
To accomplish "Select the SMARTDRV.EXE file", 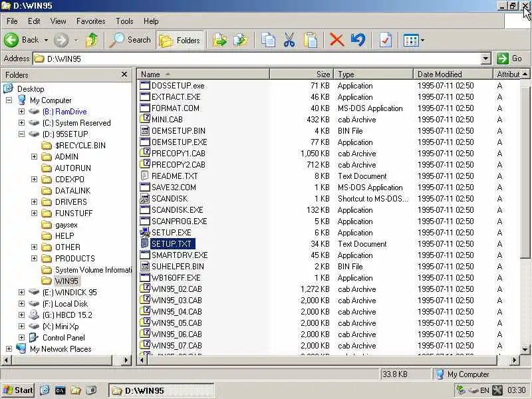I will (180, 255).
